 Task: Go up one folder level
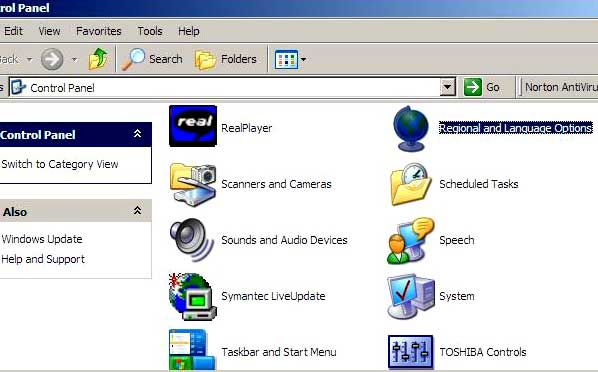[x=98, y=59]
